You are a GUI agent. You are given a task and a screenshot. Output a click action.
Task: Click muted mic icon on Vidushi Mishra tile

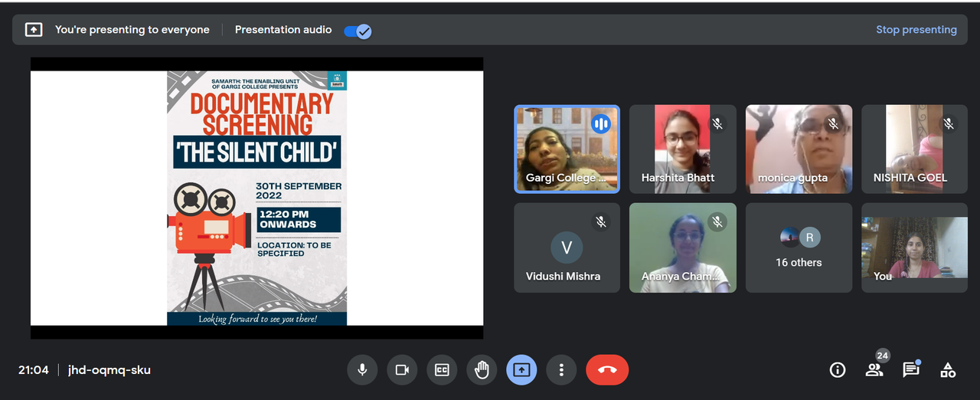pos(601,221)
